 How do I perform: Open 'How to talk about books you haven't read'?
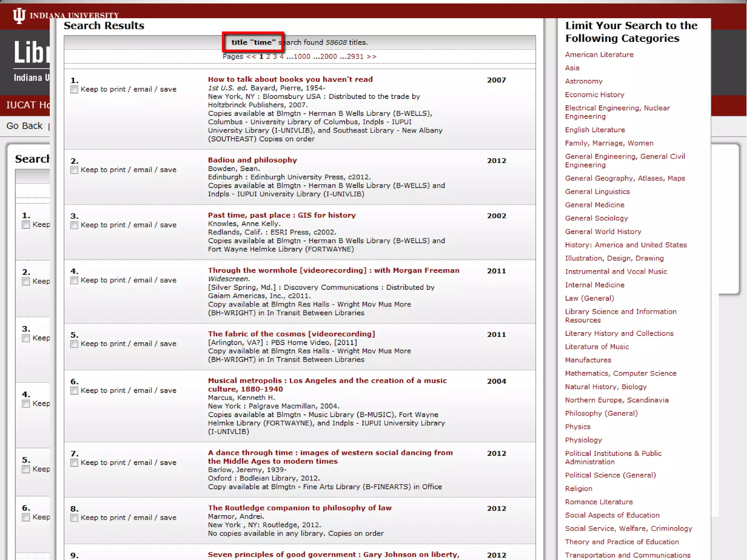(x=290, y=79)
